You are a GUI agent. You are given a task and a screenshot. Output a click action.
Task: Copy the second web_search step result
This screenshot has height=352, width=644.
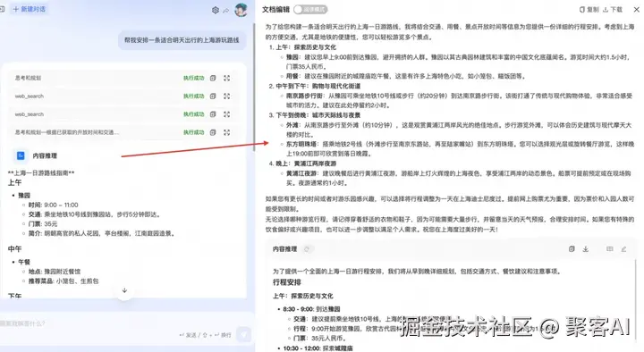(x=213, y=114)
